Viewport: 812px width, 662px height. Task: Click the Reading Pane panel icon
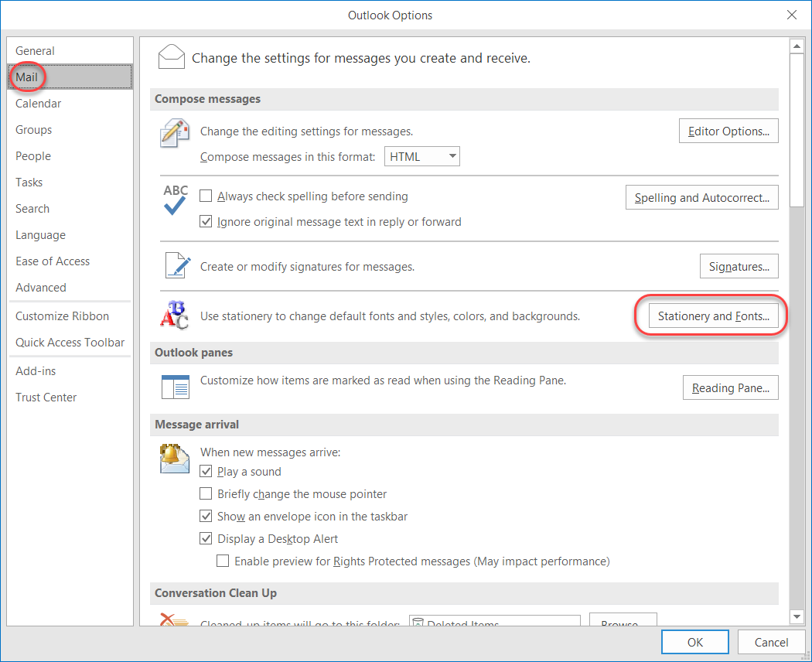174,387
